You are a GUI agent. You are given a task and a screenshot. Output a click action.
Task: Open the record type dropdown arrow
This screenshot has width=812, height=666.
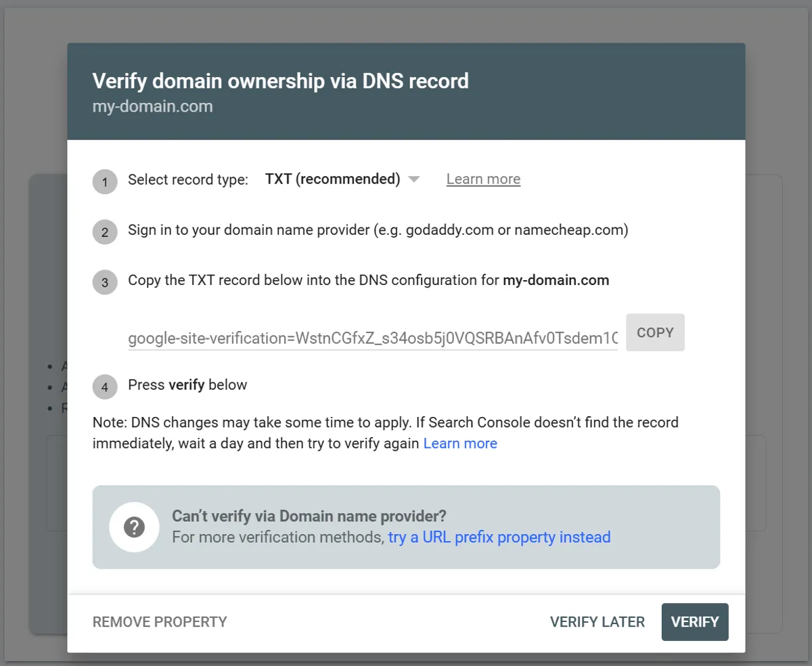click(x=413, y=179)
